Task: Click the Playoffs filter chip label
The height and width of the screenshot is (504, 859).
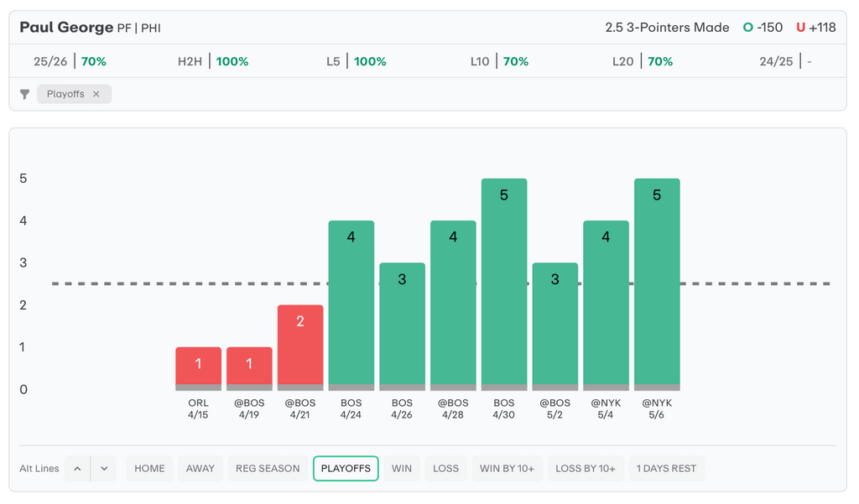Action: (x=65, y=94)
